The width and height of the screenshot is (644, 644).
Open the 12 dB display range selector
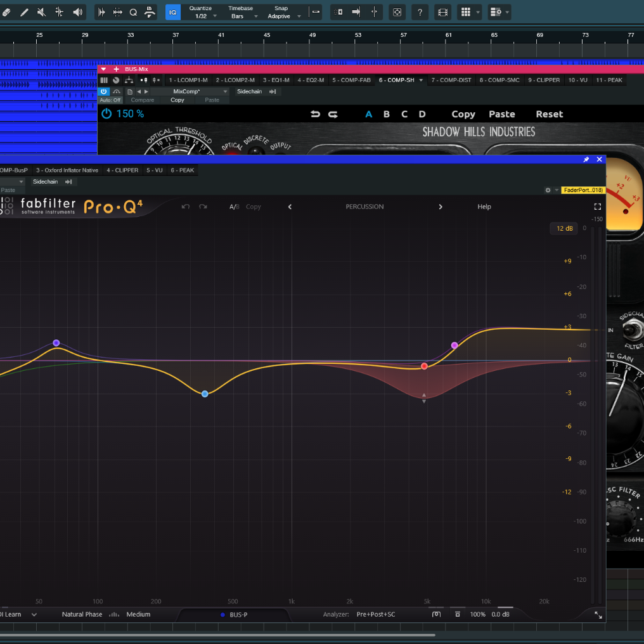(564, 228)
